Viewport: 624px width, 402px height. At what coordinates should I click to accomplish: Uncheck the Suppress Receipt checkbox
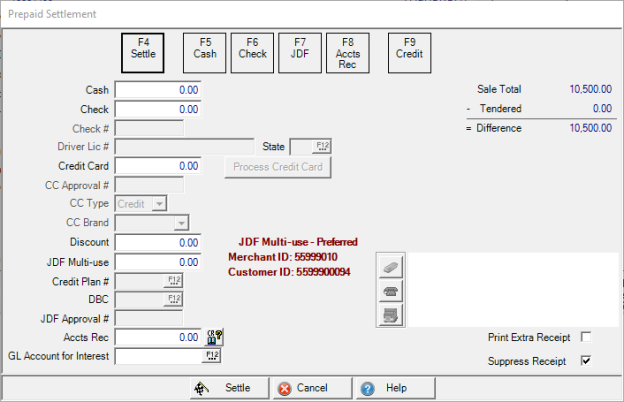coord(586,360)
